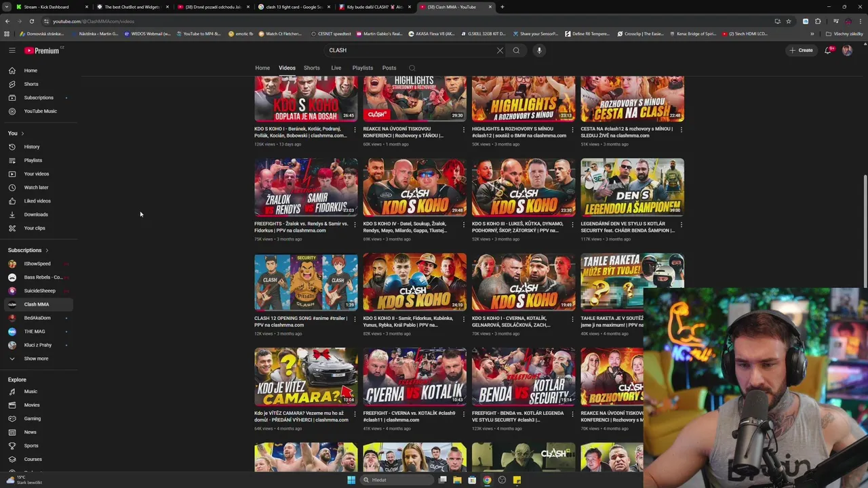Switch to channel Home tab

tap(262, 68)
